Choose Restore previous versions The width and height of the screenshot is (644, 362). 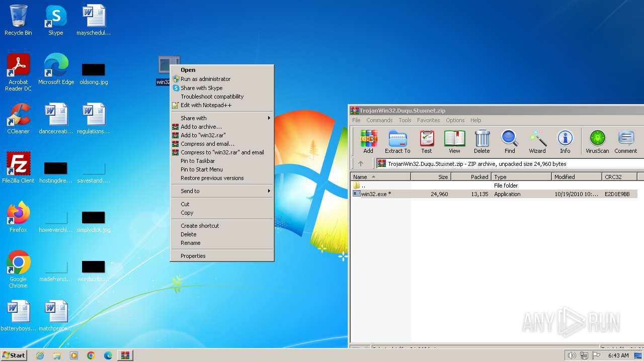tap(222, 178)
